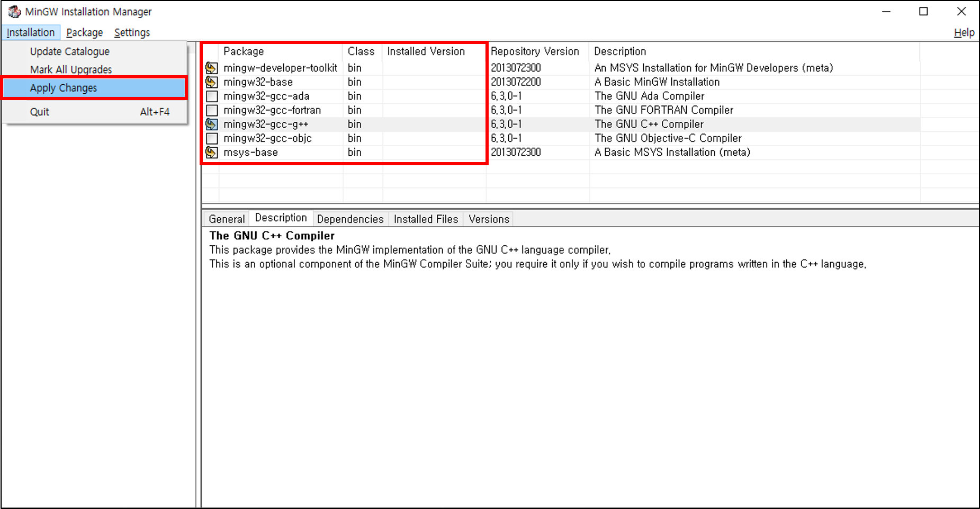
Task: Click 'The GNU FORTRAN Compiler' description
Action: [664, 110]
